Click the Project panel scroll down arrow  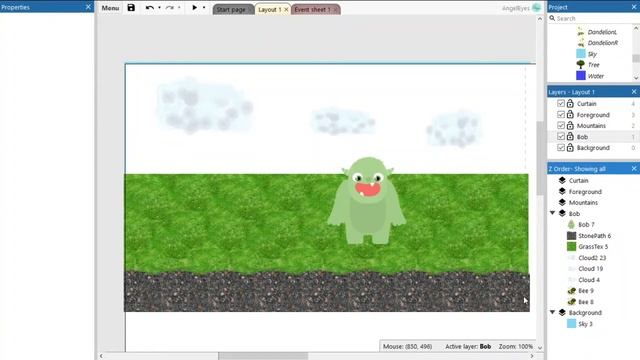pyautogui.click(x=636, y=77)
